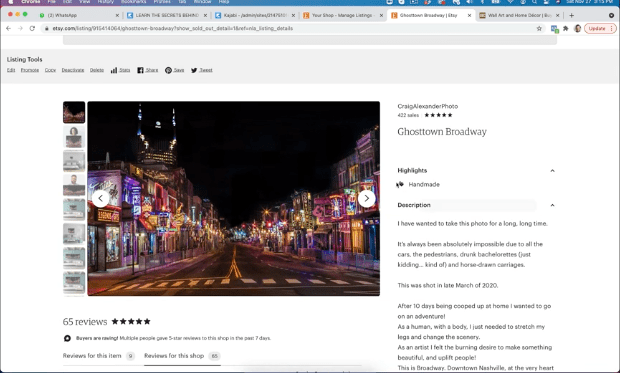The width and height of the screenshot is (620, 373).
Task: Click the address bar URL
Action: (x=172, y=28)
